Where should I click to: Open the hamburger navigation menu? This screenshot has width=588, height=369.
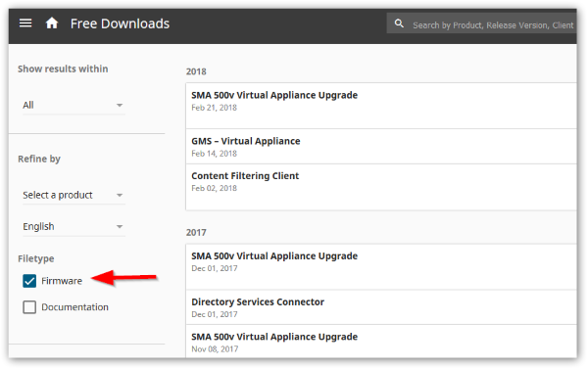click(25, 23)
